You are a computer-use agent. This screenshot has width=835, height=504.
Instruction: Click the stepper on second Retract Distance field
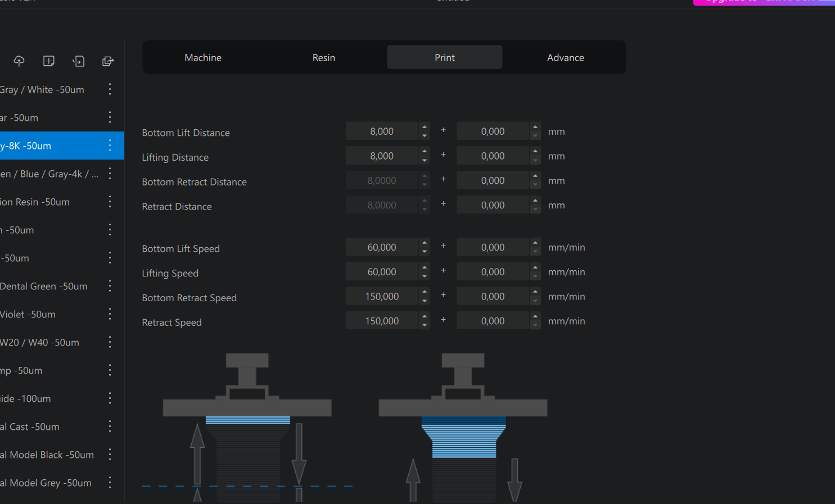(x=535, y=206)
